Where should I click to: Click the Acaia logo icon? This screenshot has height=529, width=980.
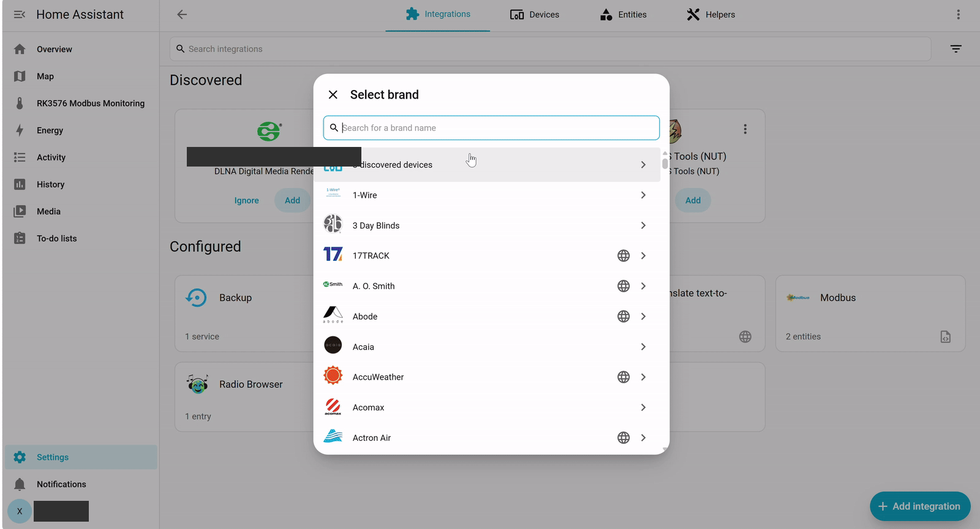333,345
